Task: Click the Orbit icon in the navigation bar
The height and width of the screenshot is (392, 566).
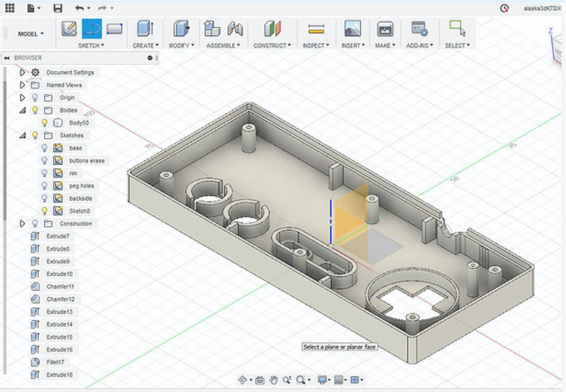Action: 243,379
